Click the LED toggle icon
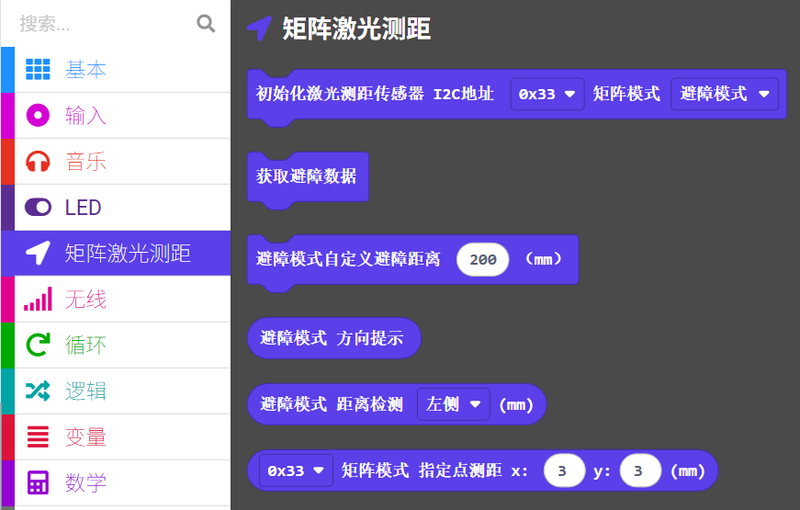Image resolution: width=800 pixels, height=510 pixels. click(x=38, y=207)
